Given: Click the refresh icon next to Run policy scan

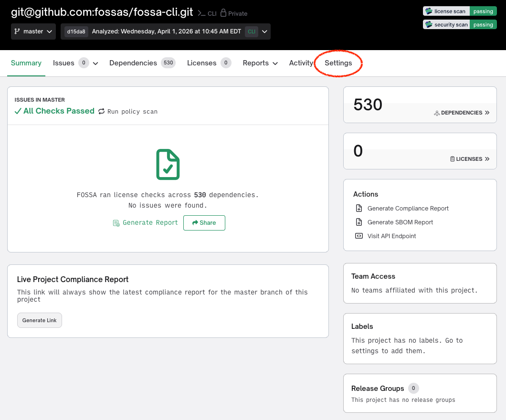Looking at the screenshot, I should point(101,111).
